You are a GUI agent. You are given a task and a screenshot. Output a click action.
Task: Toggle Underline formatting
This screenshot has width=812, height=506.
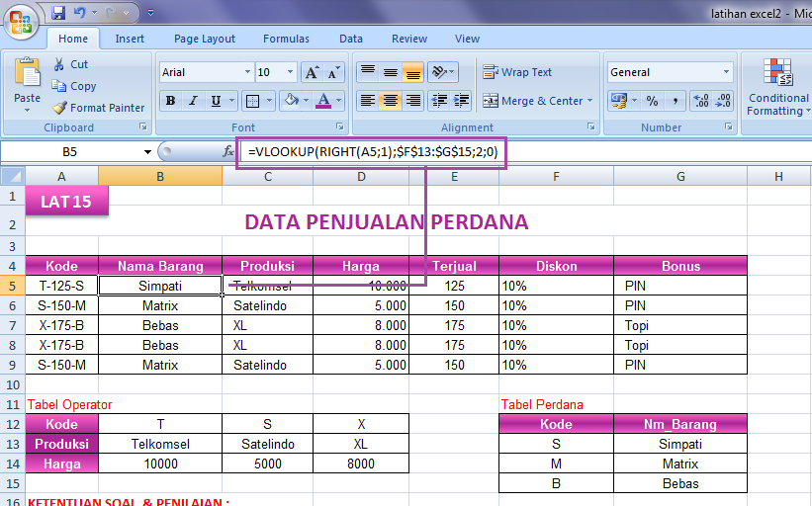216,101
